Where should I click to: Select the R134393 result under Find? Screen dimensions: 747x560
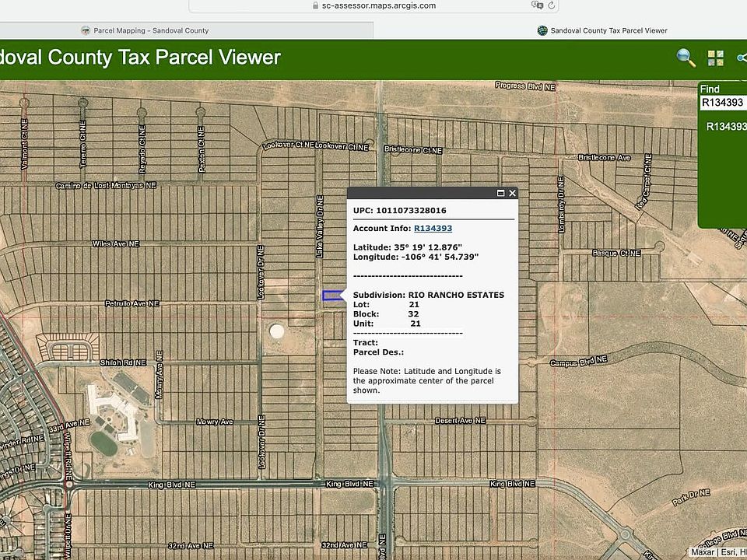725,126
